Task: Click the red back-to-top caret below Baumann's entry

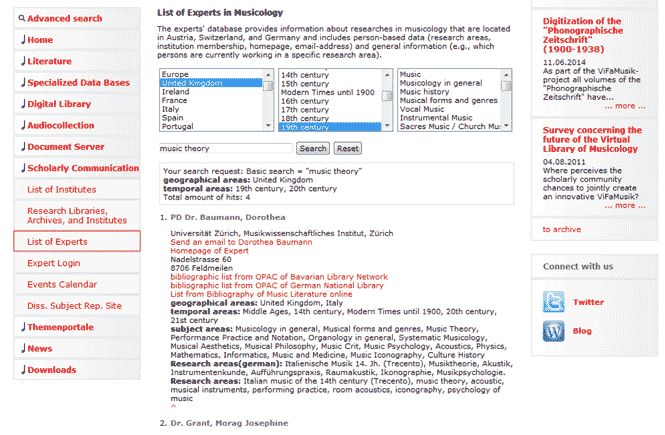Action: click(x=174, y=406)
